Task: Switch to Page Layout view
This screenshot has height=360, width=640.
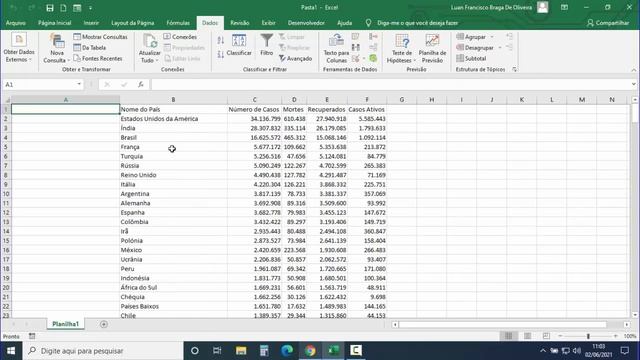Action: pyautogui.click(x=527, y=336)
